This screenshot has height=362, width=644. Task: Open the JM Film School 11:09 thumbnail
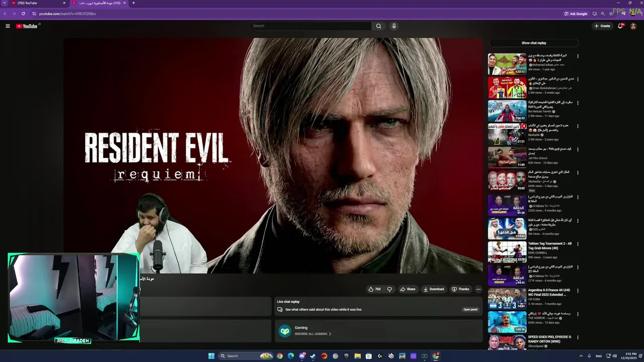click(507, 157)
